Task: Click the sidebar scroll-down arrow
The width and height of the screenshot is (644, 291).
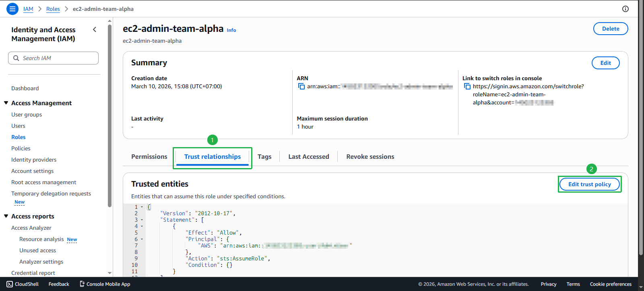Action: [109, 273]
